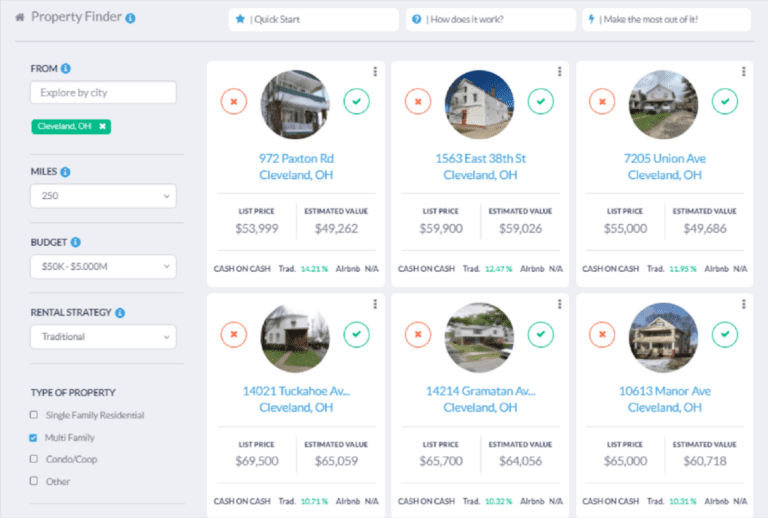Image resolution: width=768 pixels, height=518 pixels.
Task: Click the 7205 Union Ave address link
Action: 664,158
